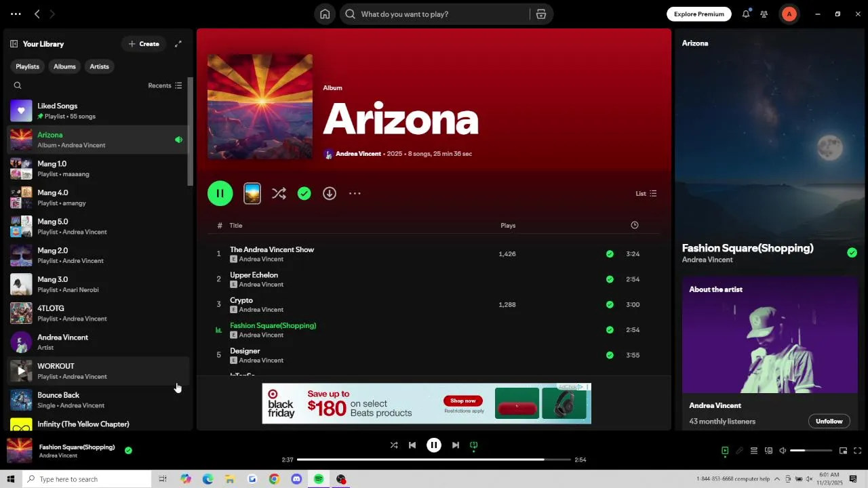Screen dimensions: 868x488
Task: Search within Your Library
Action: point(18,85)
